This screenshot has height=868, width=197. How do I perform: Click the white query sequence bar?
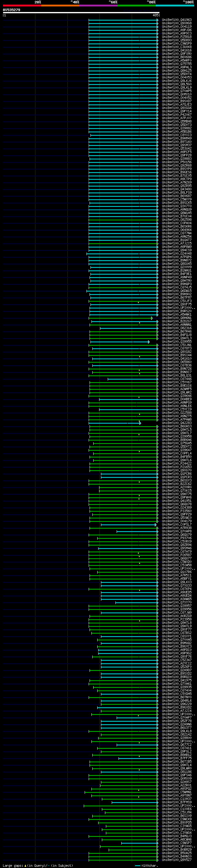click(81, 13)
